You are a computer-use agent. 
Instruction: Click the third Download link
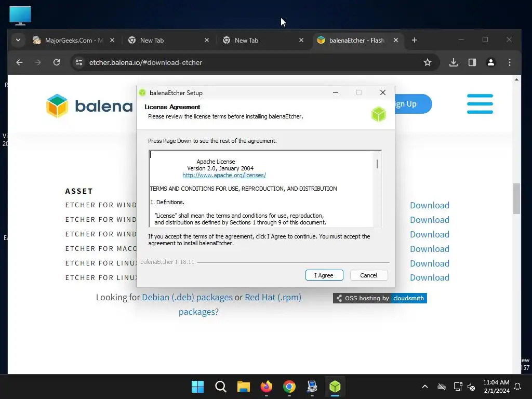pos(430,234)
